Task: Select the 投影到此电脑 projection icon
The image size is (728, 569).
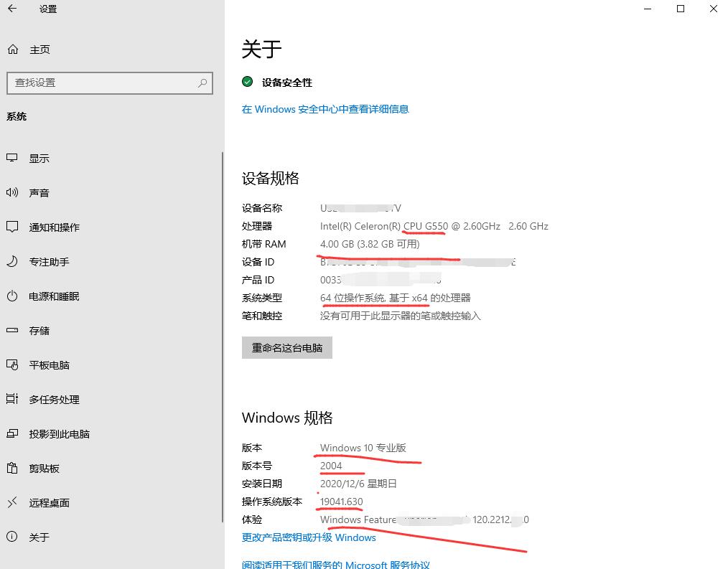Action: 12,433
